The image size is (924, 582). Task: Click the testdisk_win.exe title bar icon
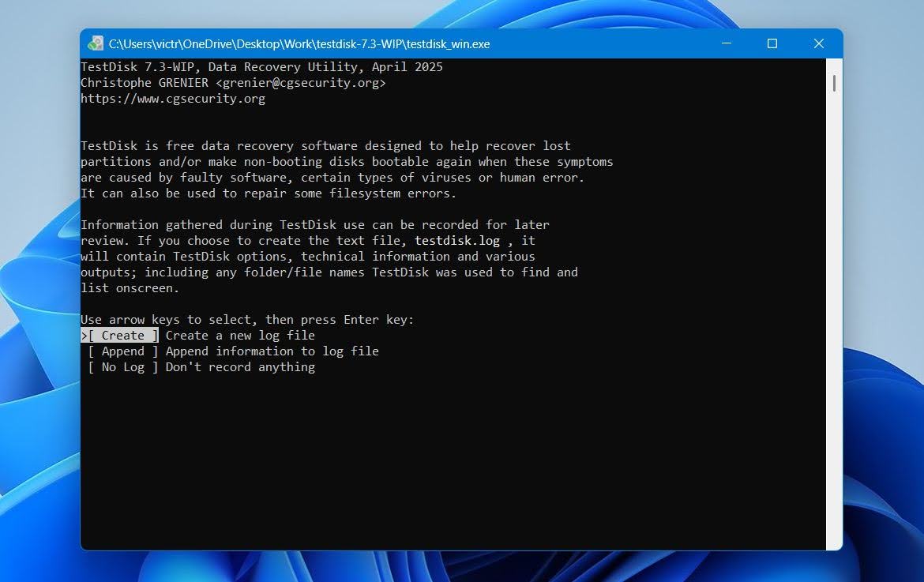[95, 43]
